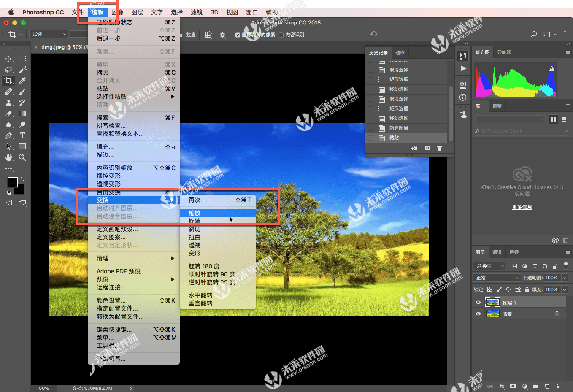
Task: Open the Crop tool preset picker arrow
Action: point(21,35)
